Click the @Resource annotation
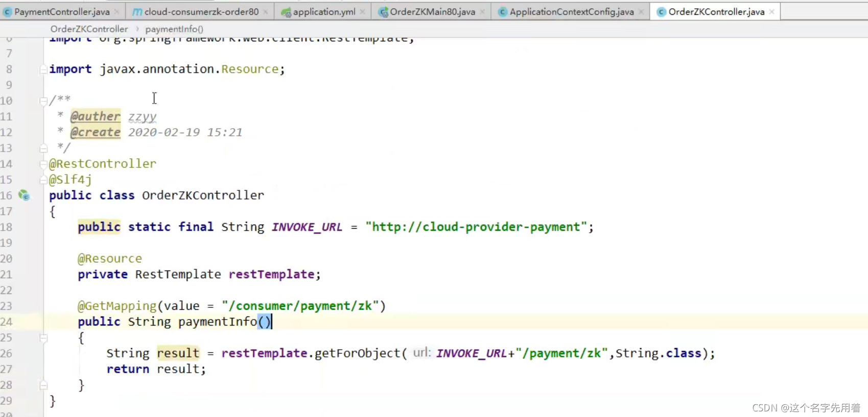This screenshot has height=417, width=868. 110,259
